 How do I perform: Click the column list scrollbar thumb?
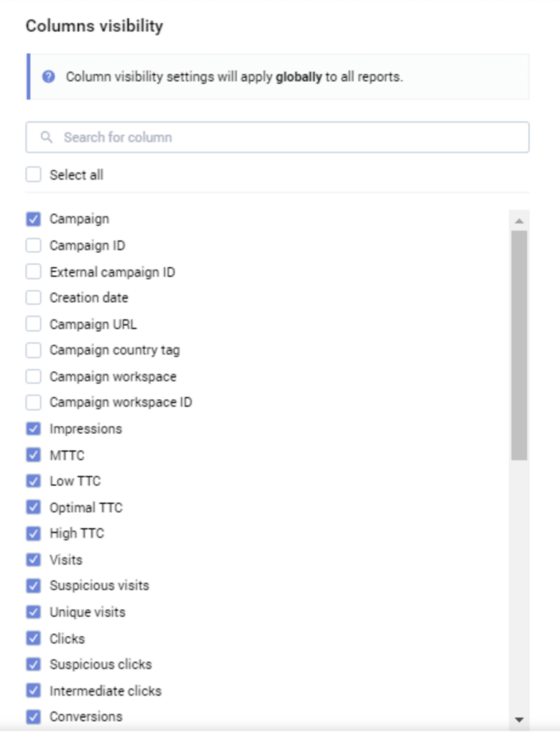pyautogui.click(x=519, y=345)
